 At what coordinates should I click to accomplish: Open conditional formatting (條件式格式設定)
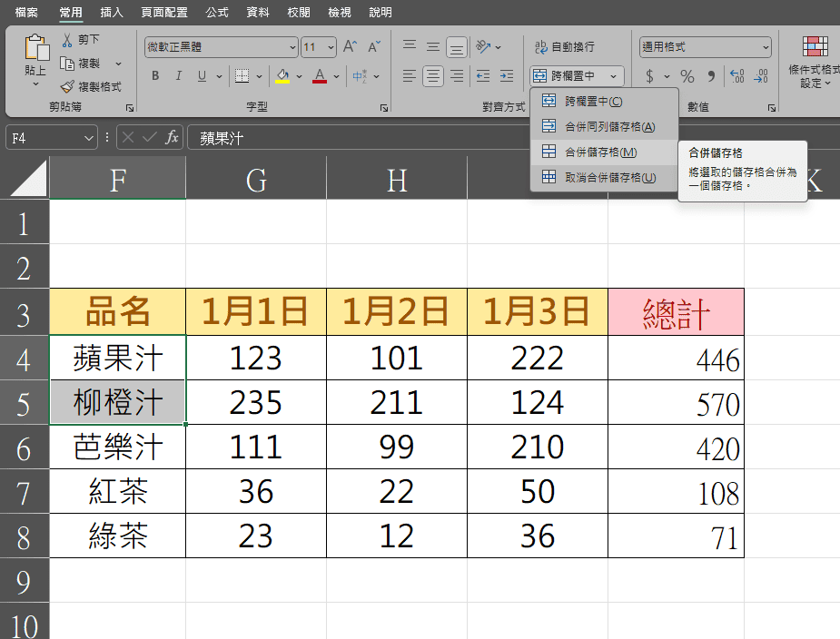[815, 62]
